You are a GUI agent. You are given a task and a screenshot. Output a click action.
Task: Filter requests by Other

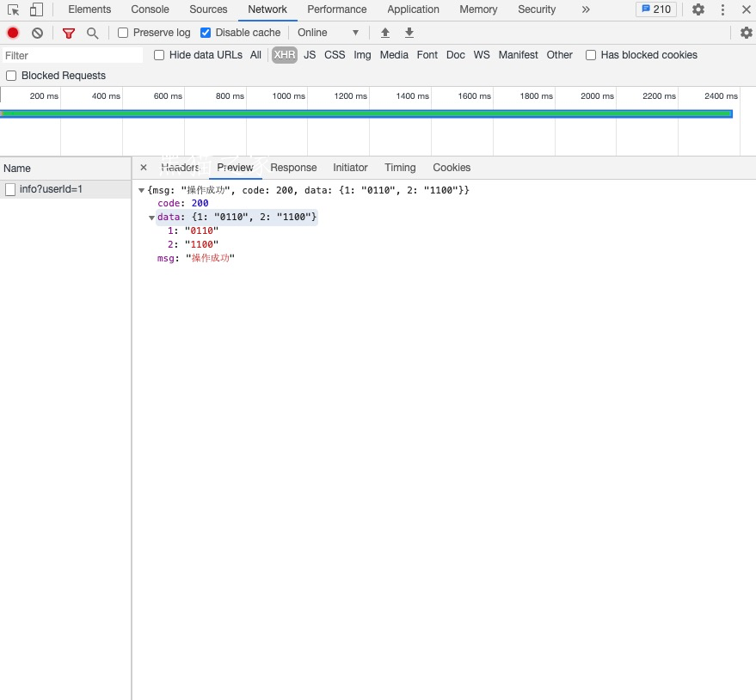point(559,55)
